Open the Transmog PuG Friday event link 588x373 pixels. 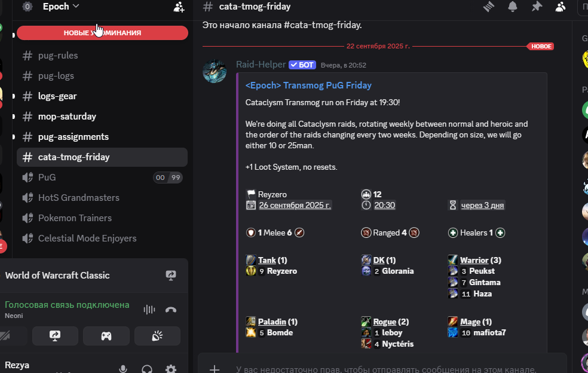click(308, 85)
